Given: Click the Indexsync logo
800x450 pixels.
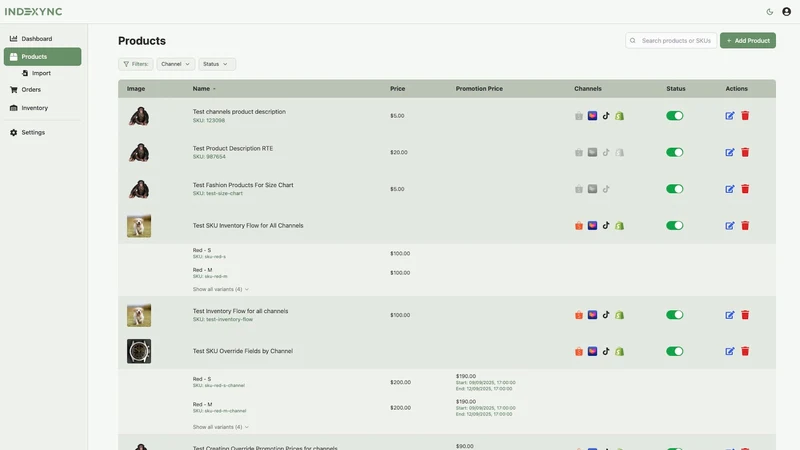Looking at the screenshot, I should point(33,11).
